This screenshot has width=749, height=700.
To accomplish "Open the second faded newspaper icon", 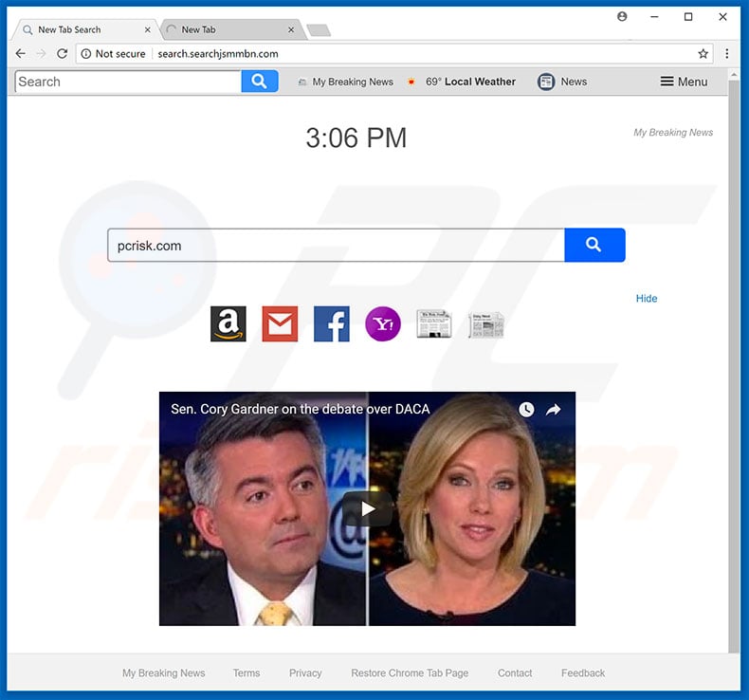I will (x=485, y=325).
